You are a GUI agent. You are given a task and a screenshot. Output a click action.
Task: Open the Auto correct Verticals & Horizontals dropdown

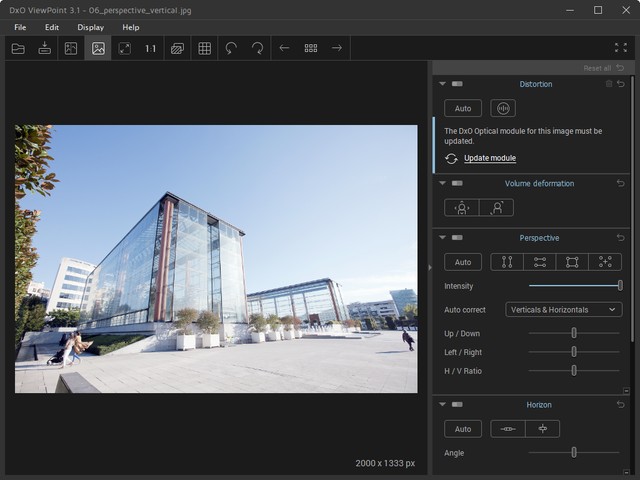pos(563,310)
